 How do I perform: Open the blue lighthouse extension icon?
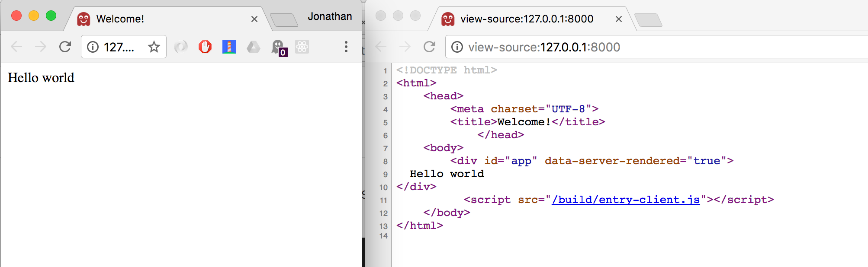tap(229, 47)
